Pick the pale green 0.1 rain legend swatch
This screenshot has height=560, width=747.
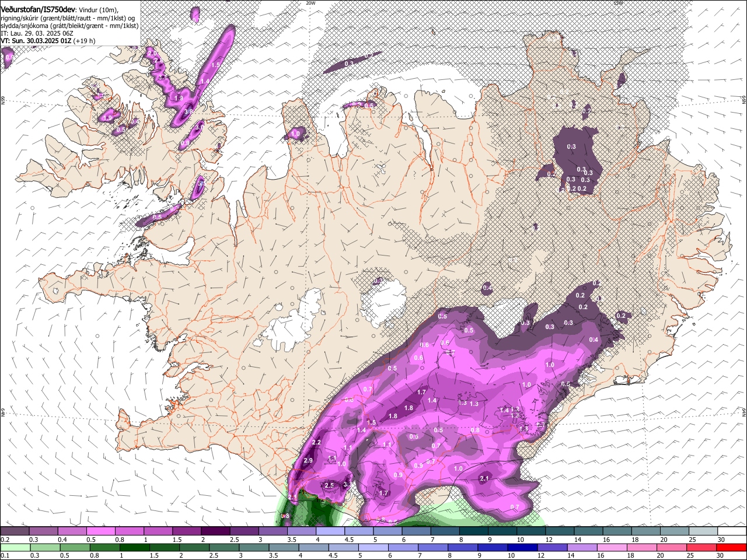pyautogui.click(x=15, y=548)
